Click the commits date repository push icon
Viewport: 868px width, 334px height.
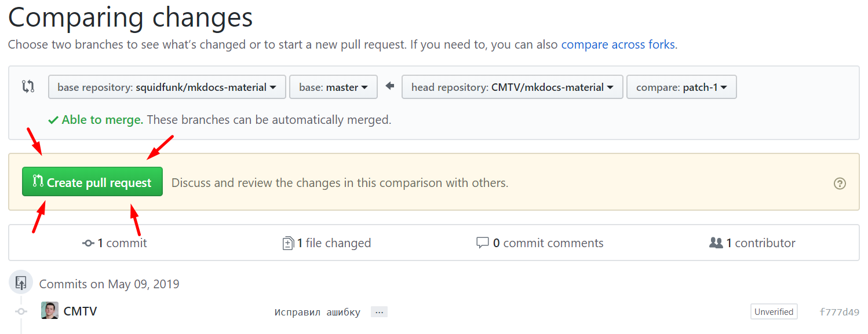tap(21, 283)
